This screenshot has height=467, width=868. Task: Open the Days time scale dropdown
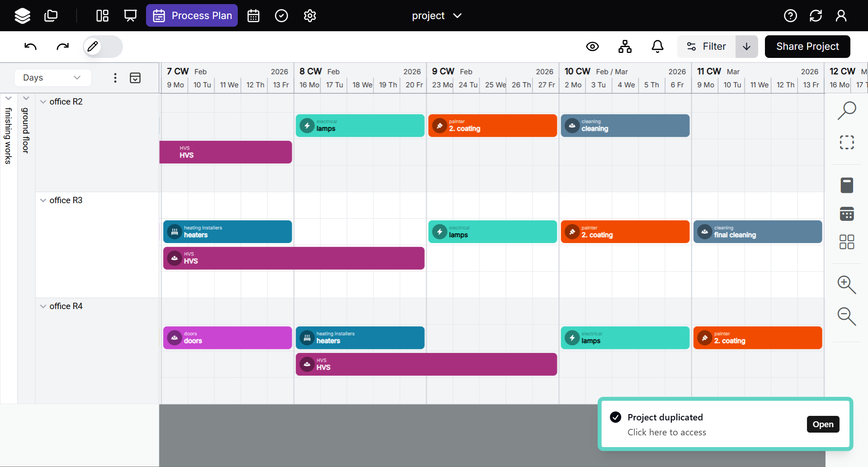[x=52, y=78]
